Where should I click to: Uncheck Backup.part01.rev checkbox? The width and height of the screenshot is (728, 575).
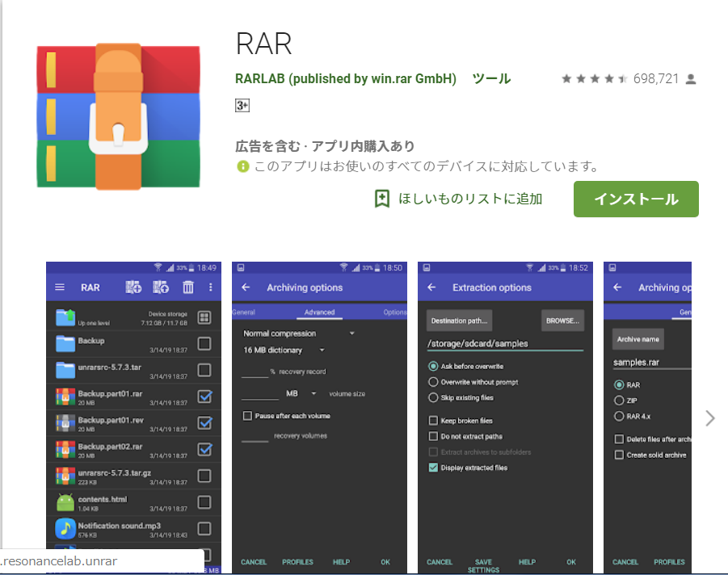204,423
